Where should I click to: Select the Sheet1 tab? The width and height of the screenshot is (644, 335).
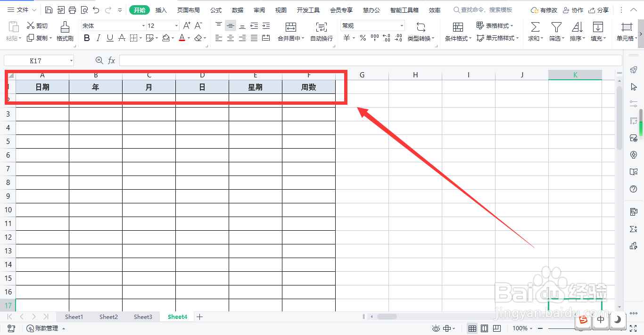[x=74, y=317]
